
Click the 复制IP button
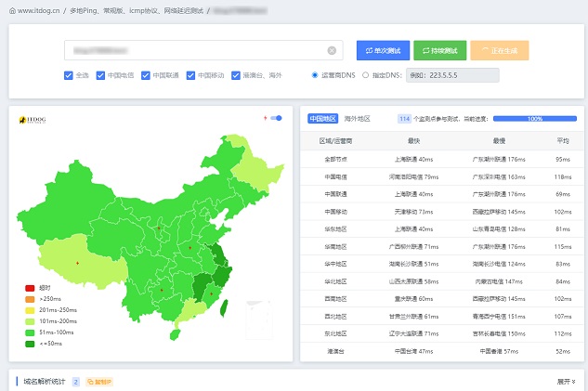tap(99, 382)
